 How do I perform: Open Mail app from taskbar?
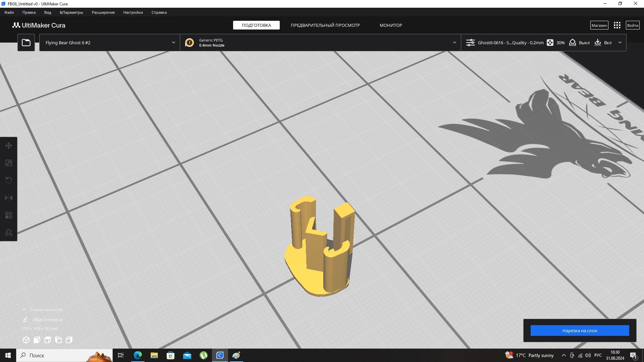click(x=187, y=355)
